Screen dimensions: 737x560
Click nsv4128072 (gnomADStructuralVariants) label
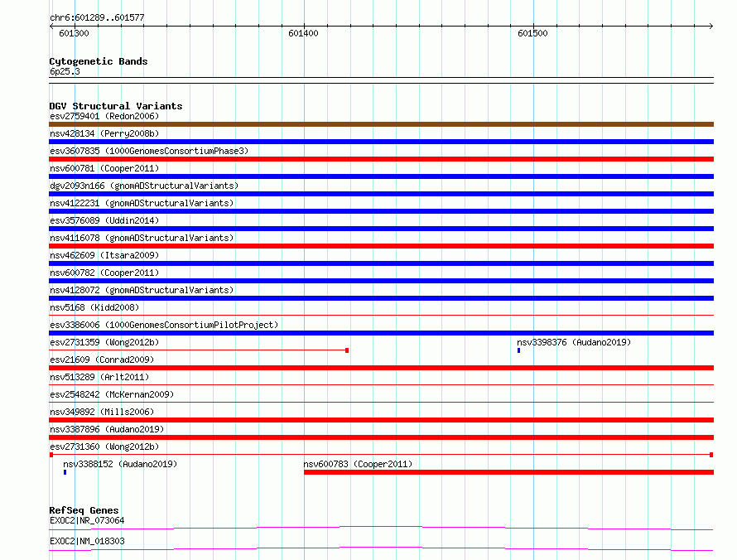[x=142, y=290]
